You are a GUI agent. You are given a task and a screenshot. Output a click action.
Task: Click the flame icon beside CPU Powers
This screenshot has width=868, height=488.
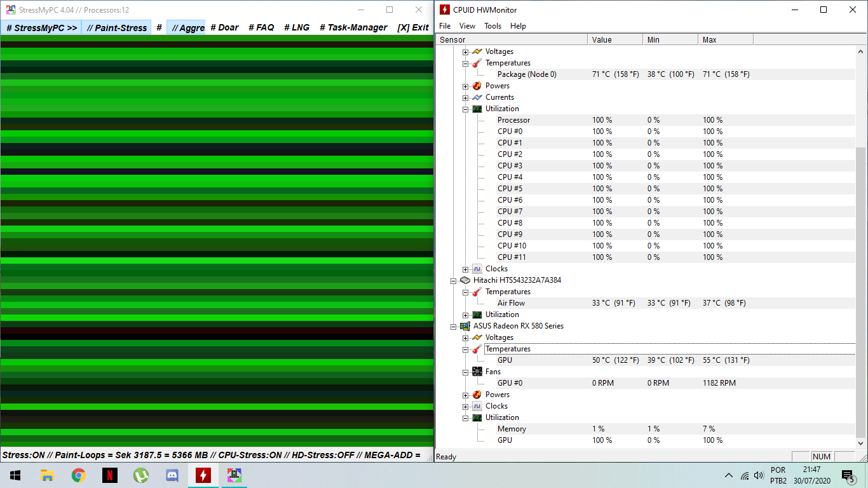pyautogui.click(x=477, y=86)
